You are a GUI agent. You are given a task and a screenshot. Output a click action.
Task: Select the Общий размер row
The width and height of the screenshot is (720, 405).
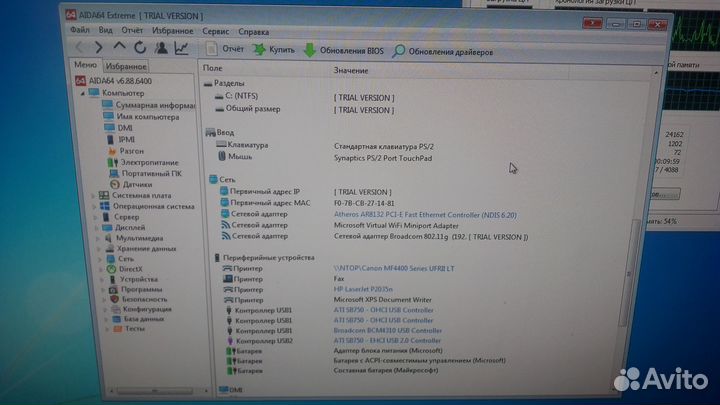[x=304, y=109]
